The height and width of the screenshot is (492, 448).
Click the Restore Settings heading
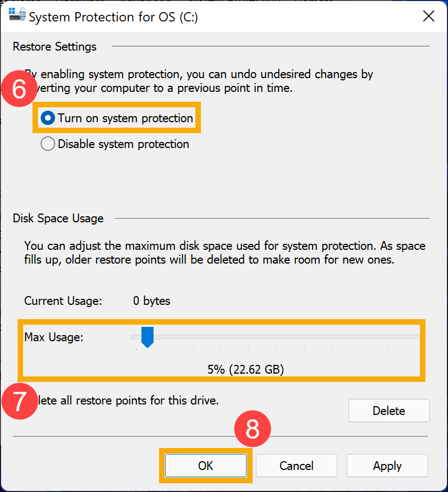pos(54,47)
